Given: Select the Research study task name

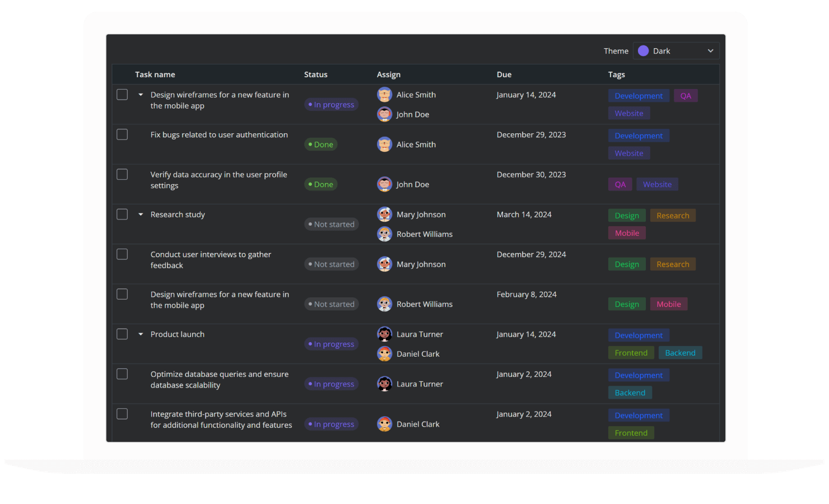Looking at the screenshot, I should [178, 214].
